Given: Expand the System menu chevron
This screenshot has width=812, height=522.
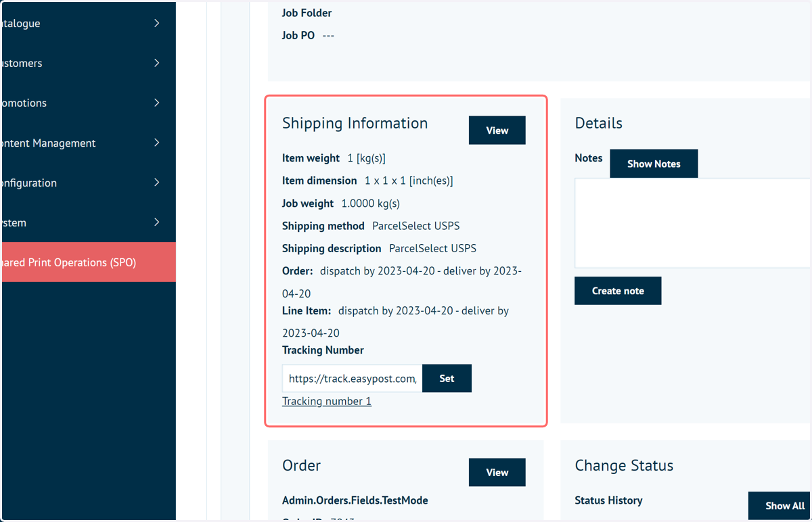Looking at the screenshot, I should (x=156, y=222).
